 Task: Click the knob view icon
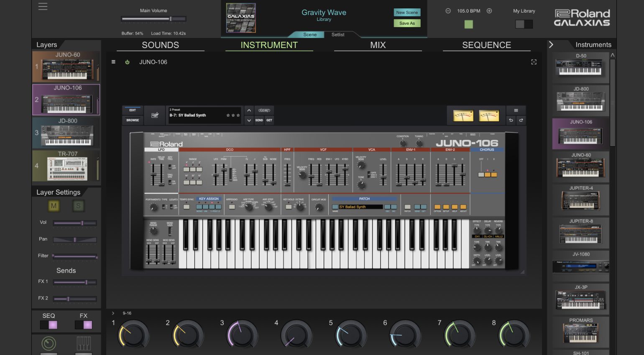click(49, 343)
